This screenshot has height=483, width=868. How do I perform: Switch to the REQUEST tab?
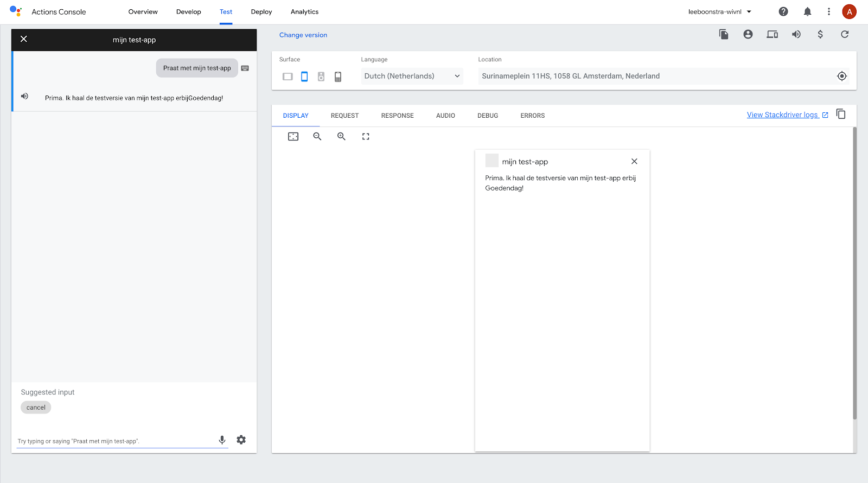[344, 116]
